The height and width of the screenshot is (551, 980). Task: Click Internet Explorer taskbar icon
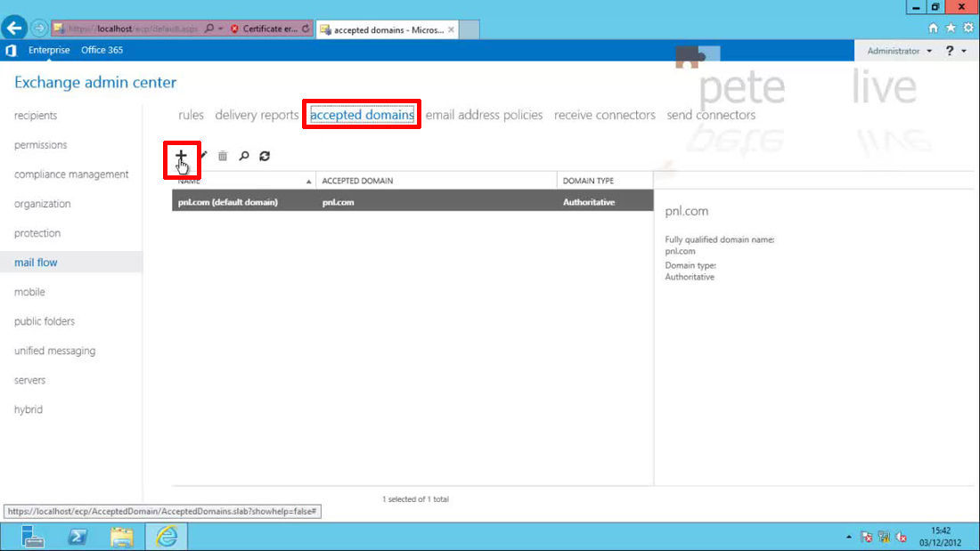[x=167, y=537]
